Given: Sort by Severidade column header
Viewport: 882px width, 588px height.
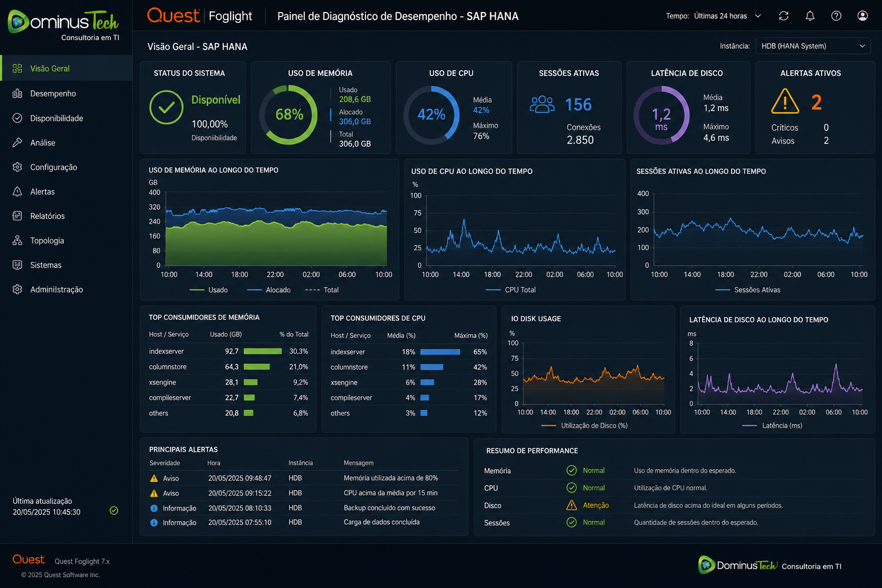Looking at the screenshot, I should [165, 463].
